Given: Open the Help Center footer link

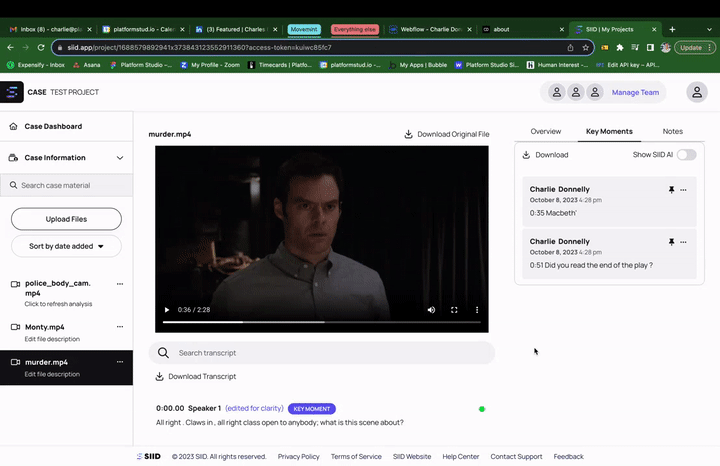Looking at the screenshot, I should point(461,456).
